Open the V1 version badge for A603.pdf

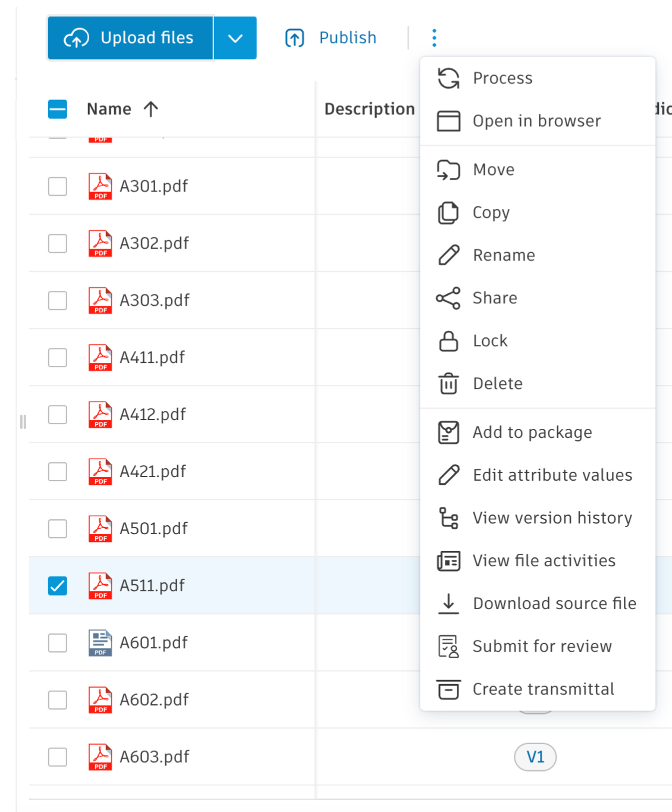535,757
